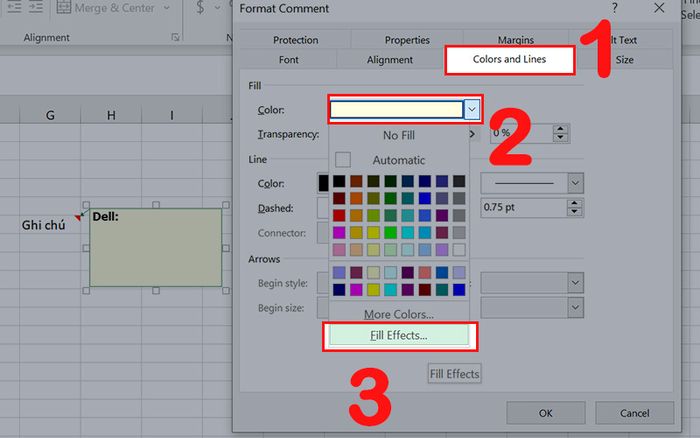Click the Fill Color preview box
This screenshot has width=700, height=438.
coord(396,109)
